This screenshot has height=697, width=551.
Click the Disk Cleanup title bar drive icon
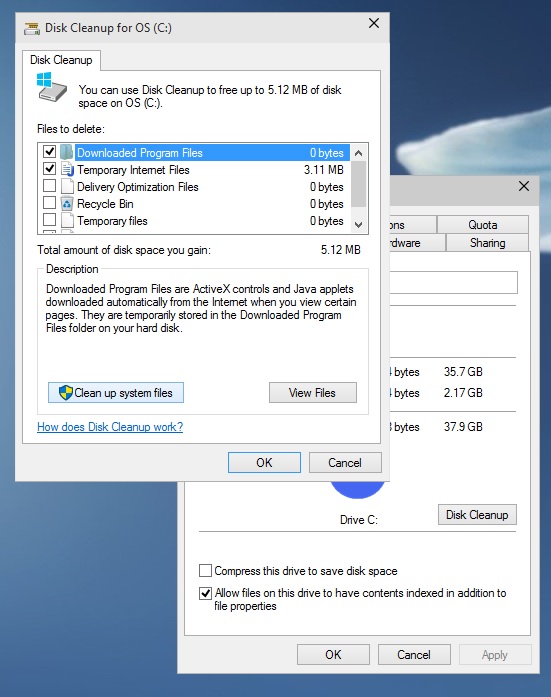pyautogui.click(x=32, y=28)
